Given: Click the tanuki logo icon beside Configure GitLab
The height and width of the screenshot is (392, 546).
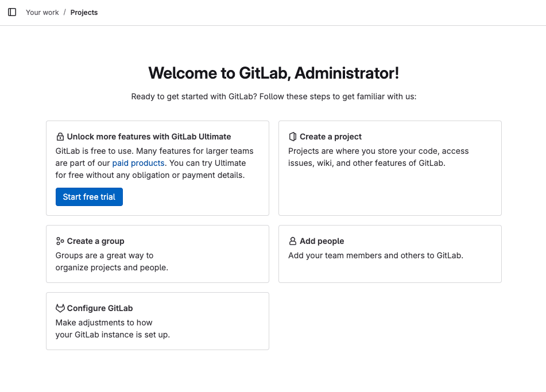Looking at the screenshot, I should coord(60,308).
